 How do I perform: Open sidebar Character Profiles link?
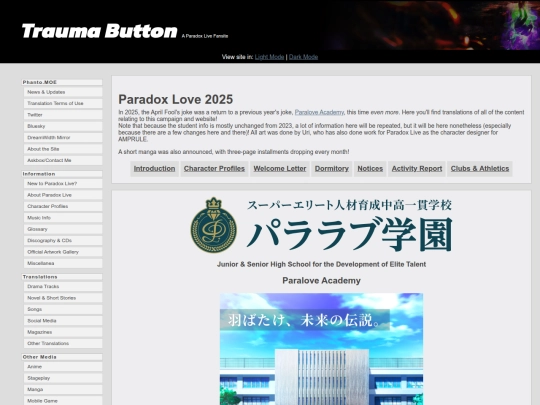coord(63,206)
